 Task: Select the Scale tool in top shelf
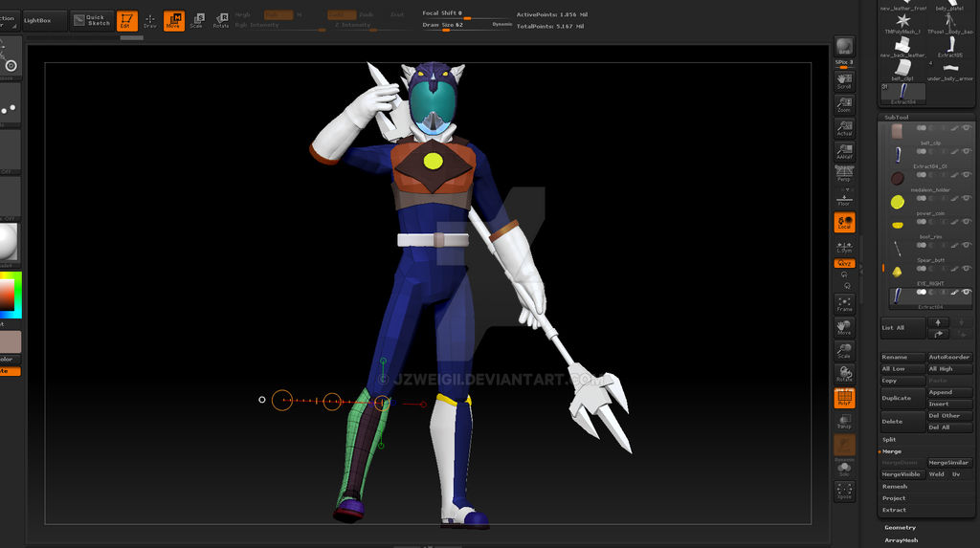(x=197, y=21)
